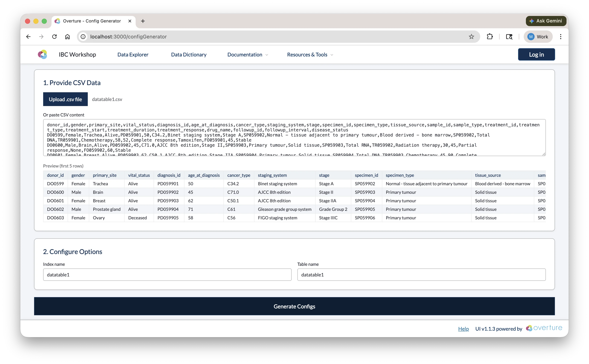
Task: Click the Log in button
Action: pyautogui.click(x=536, y=54)
